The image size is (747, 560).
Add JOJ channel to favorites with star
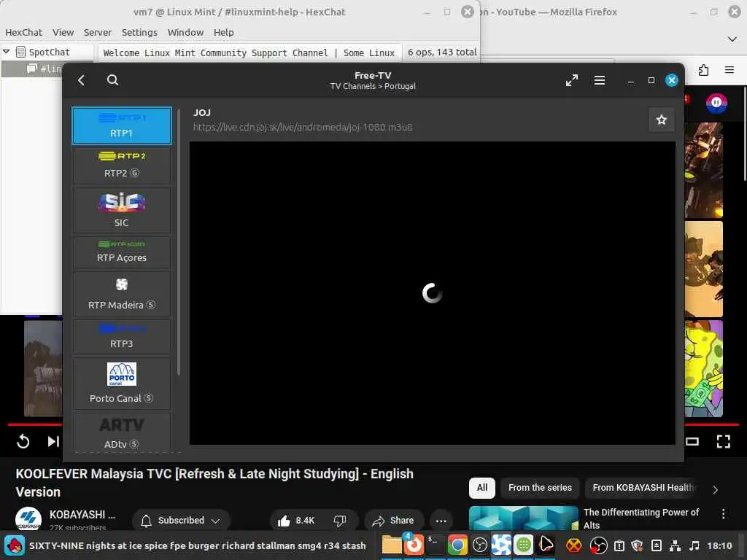pos(661,120)
